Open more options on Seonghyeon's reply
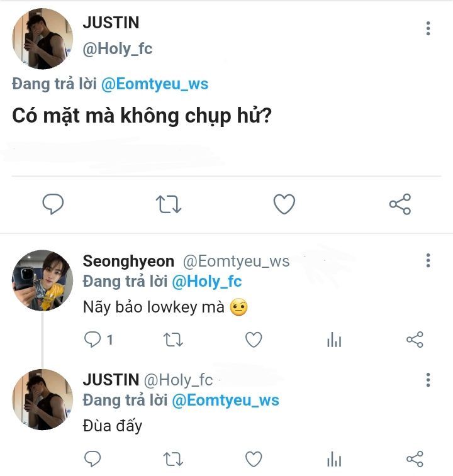The image size is (453, 476). [x=428, y=260]
